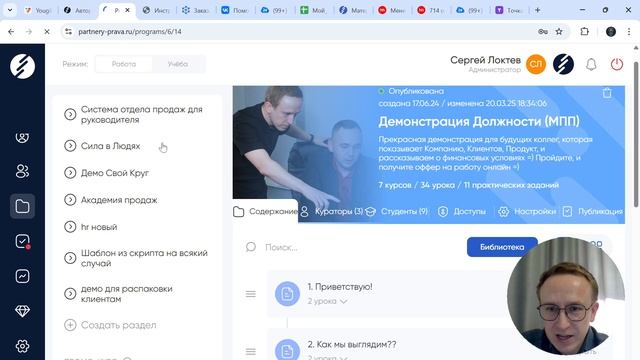The height and width of the screenshot is (360, 640).
Task: Open the Chrome profile avatar
Action: tap(611, 31)
